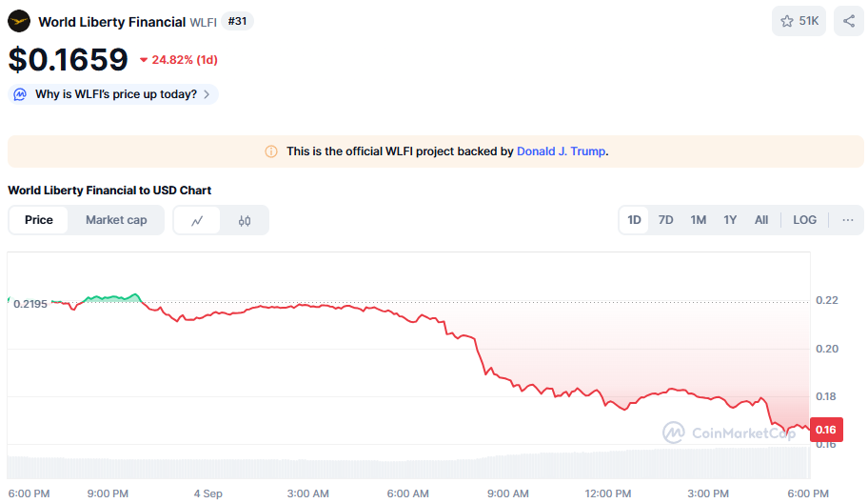Toggle the LOG scale option
Screen dimensions: 868x503
(x=804, y=220)
